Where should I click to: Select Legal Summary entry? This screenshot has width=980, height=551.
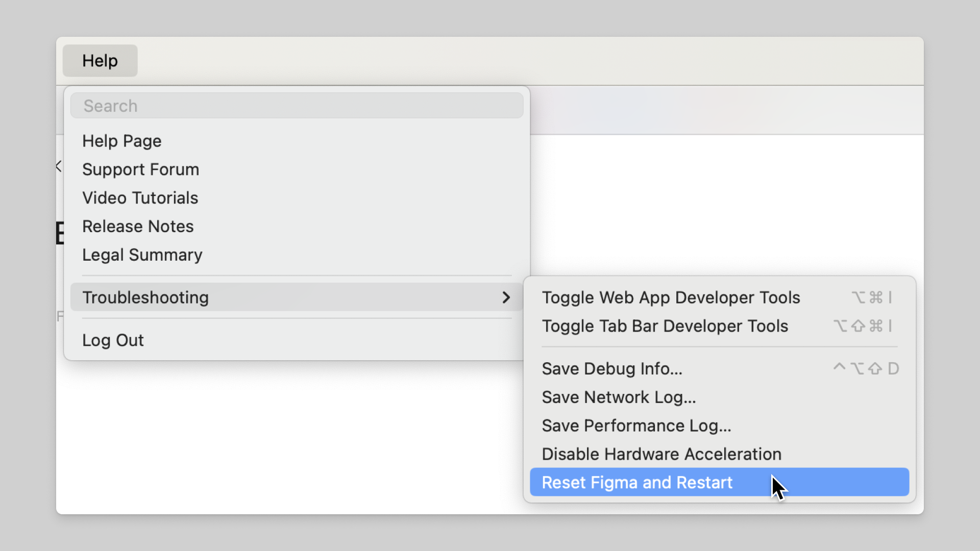coord(297,255)
